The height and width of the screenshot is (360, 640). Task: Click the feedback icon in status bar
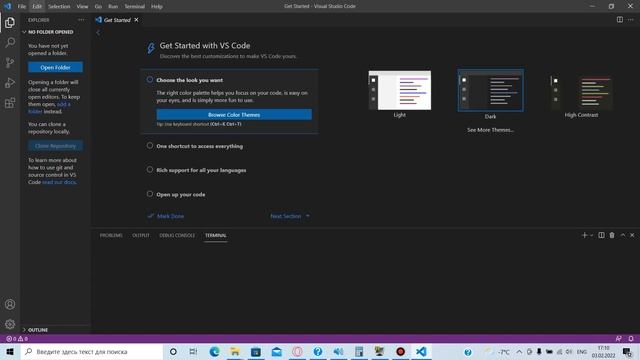[x=618, y=339]
